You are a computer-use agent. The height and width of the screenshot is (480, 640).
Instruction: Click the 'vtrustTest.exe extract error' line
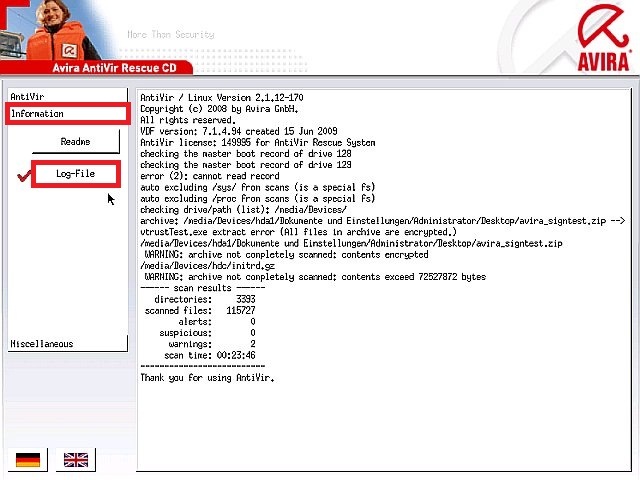point(298,232)
